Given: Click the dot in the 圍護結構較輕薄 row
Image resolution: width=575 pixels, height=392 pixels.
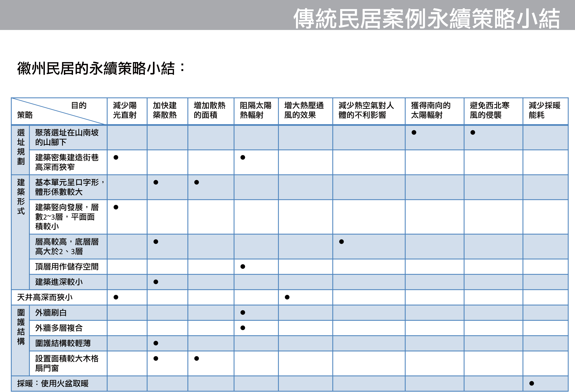Looking at the screenshot, I should click(156, 343).
